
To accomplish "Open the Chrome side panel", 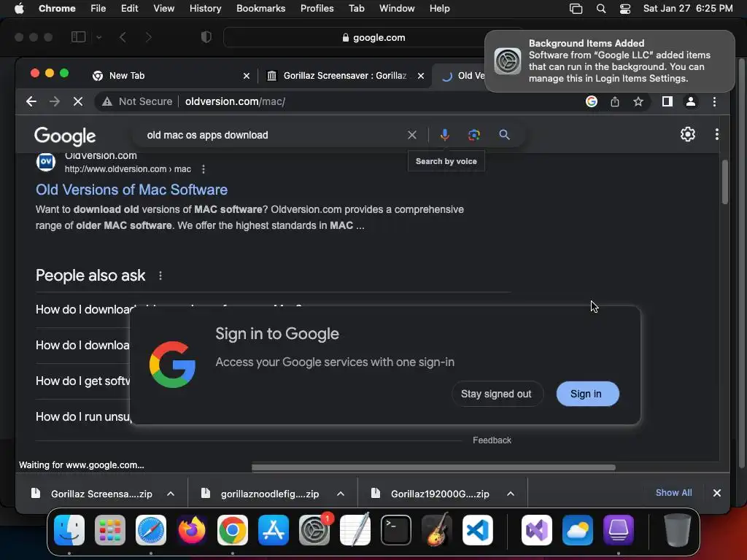I will pyautogui.click(x=667, y=101).
